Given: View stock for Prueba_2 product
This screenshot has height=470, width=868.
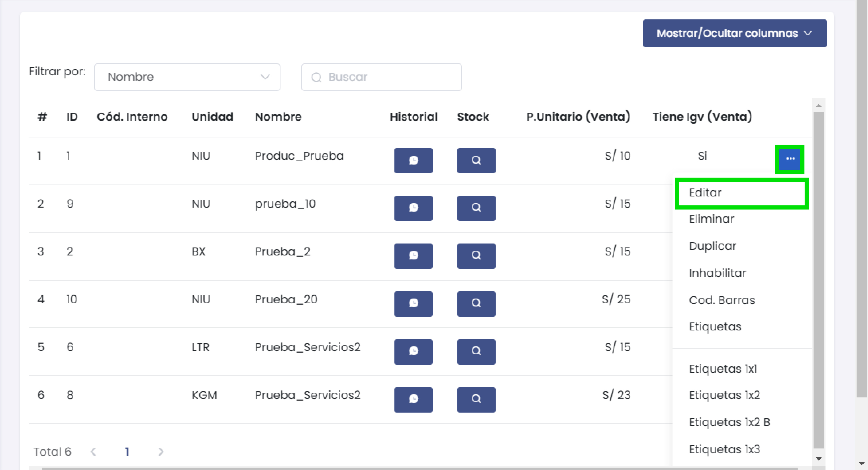Looking at the screenshot, I should (x=476, y=255).
